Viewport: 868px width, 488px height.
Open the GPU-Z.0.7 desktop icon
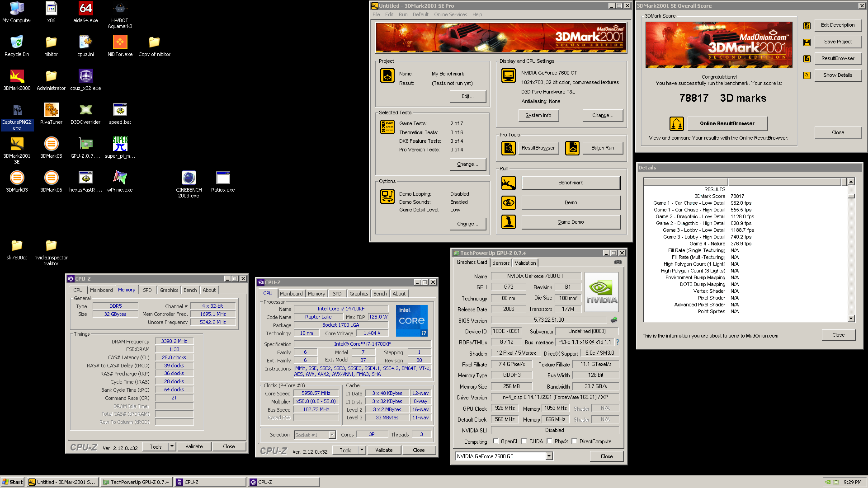point(85,147)
